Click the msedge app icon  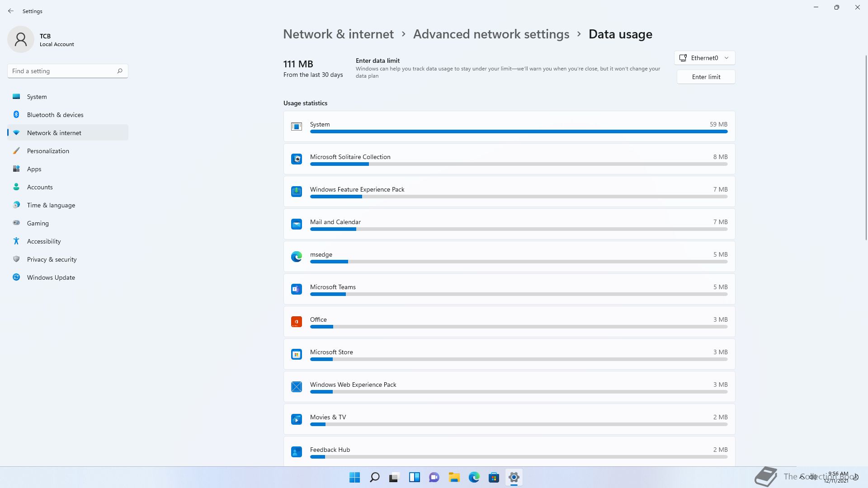coord(297,257)
